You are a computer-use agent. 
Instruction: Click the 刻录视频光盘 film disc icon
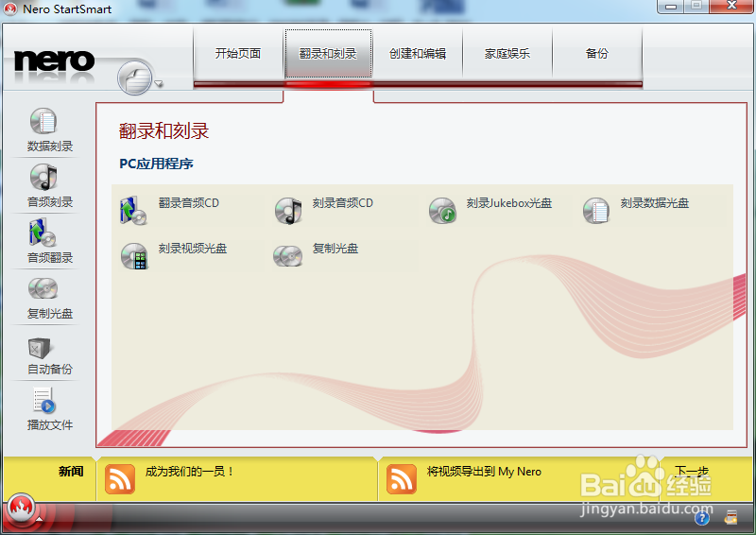tap(134, 256)
